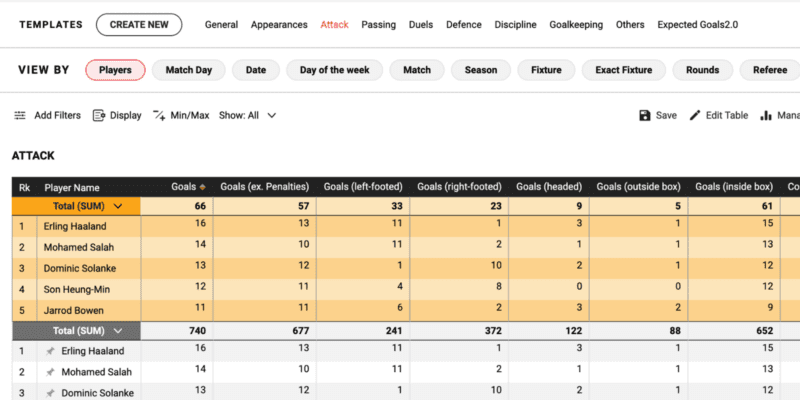This screenshot has width=800, height=400.
Task: Expand the gray Total (SUM) dropdown
Action: click(x=118, y=330)
